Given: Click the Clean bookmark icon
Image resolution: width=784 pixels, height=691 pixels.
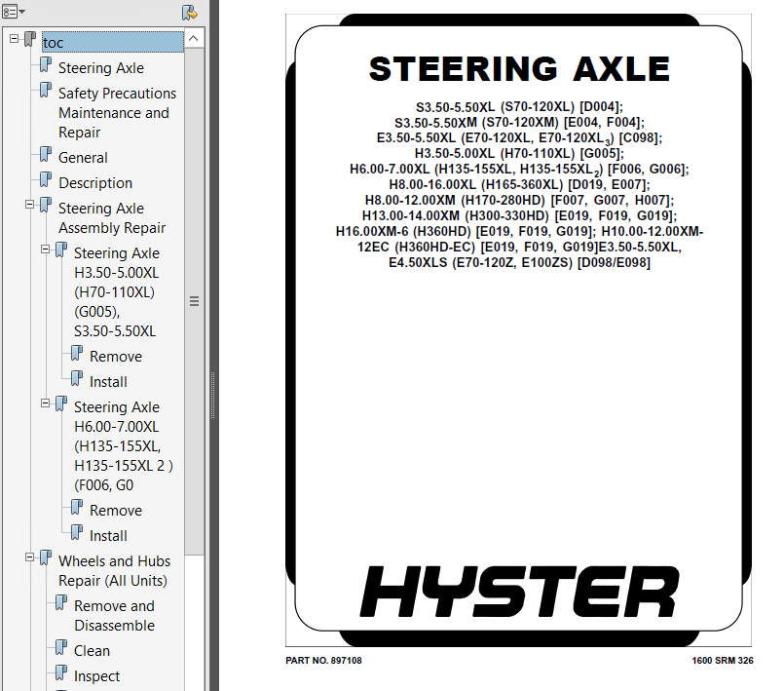Looking at the screenshot, I should pyautogui.click(x=61, y=647).
